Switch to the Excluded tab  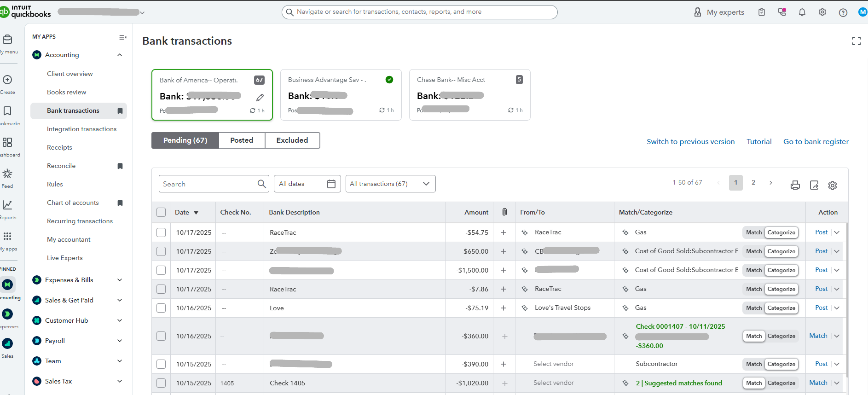292,140
